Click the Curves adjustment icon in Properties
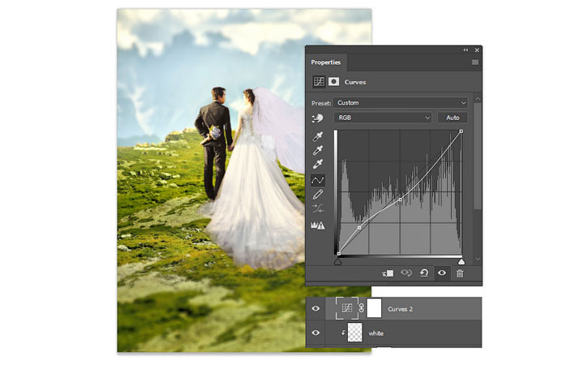 [319, 81]
